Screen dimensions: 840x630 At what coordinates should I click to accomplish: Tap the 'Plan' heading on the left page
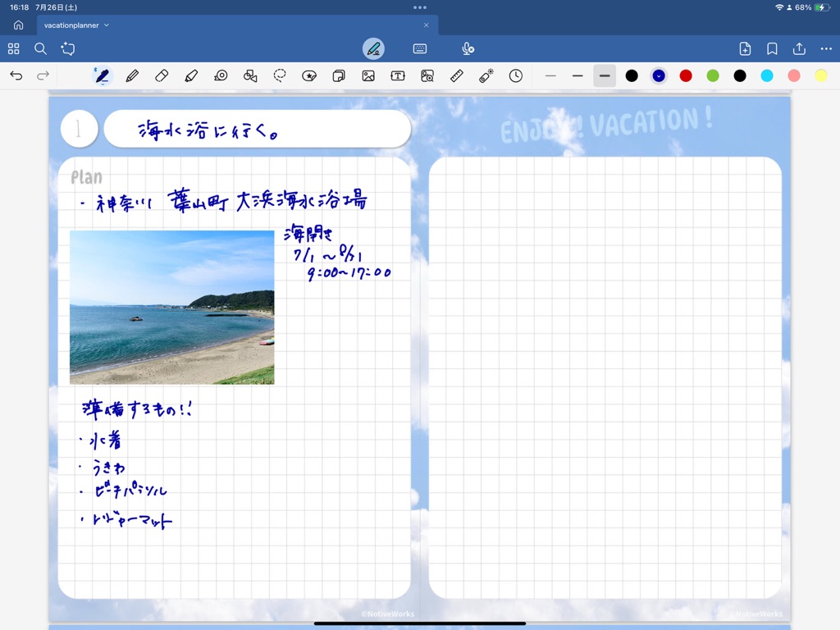(x=86, y=177)
